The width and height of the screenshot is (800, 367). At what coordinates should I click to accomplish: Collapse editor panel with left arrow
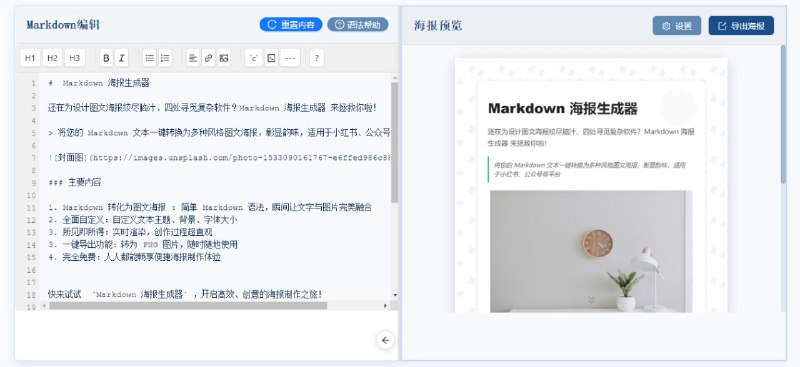386,340
